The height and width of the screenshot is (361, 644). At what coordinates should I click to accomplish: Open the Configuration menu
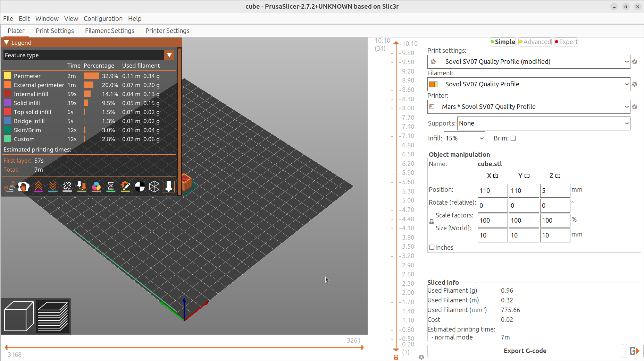pyautogui.click(x=103, y=18)
